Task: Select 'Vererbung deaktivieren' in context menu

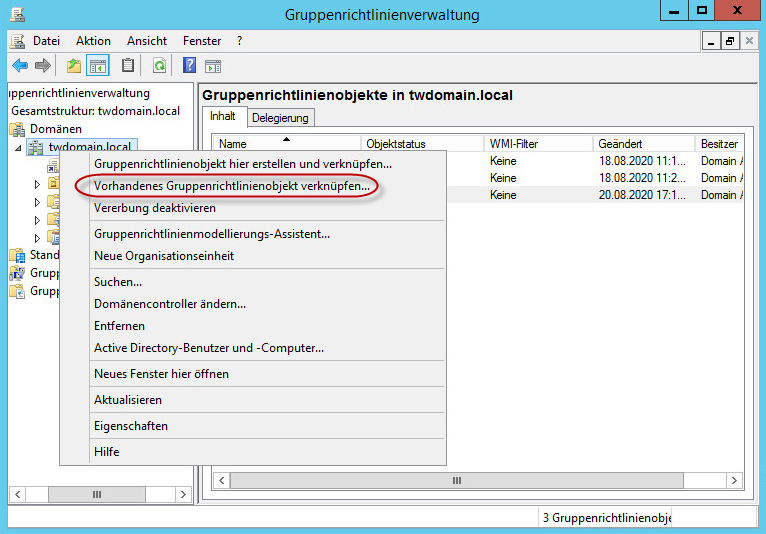Action: point(154,208)
